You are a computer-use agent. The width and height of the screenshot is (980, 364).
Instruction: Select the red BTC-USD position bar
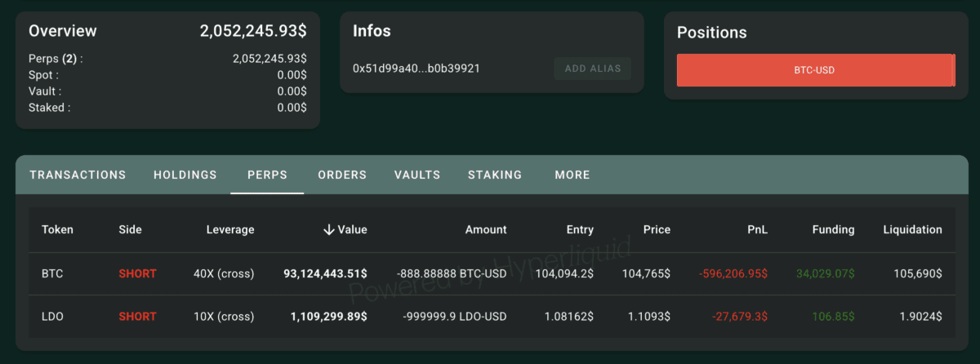(x=815, y=70)
